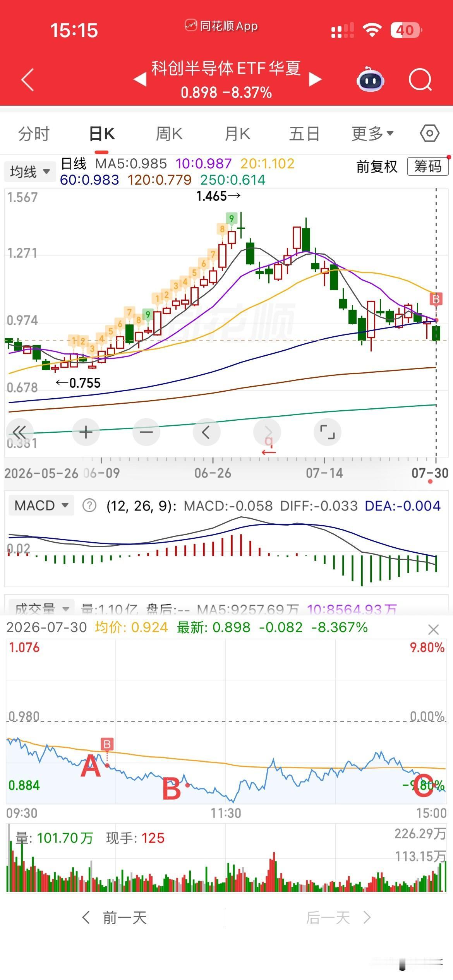Tap the 9.80% upper limit label
Screen dimensions: 453x980
click(427, 648)
